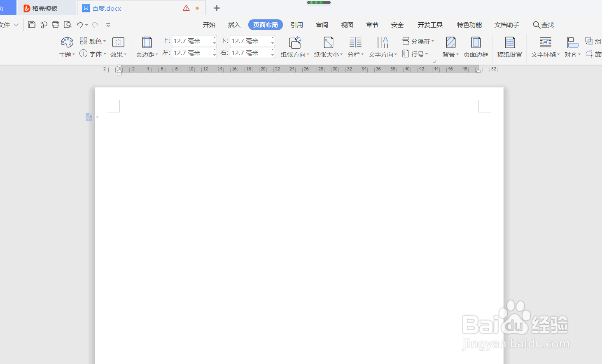This screenshot has width=602, height=364.
Task: Open the 开发工具 tab
Action: click(x=430, y=25)
